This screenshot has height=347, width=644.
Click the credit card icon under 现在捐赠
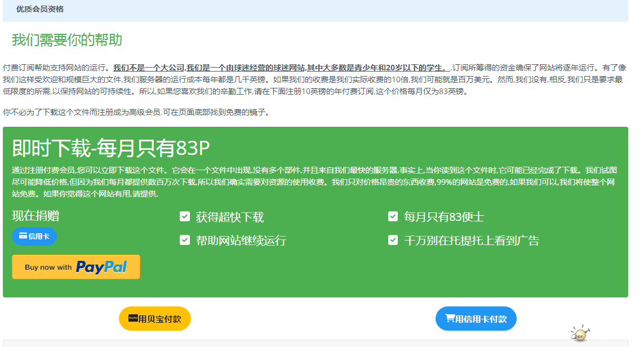23,237
